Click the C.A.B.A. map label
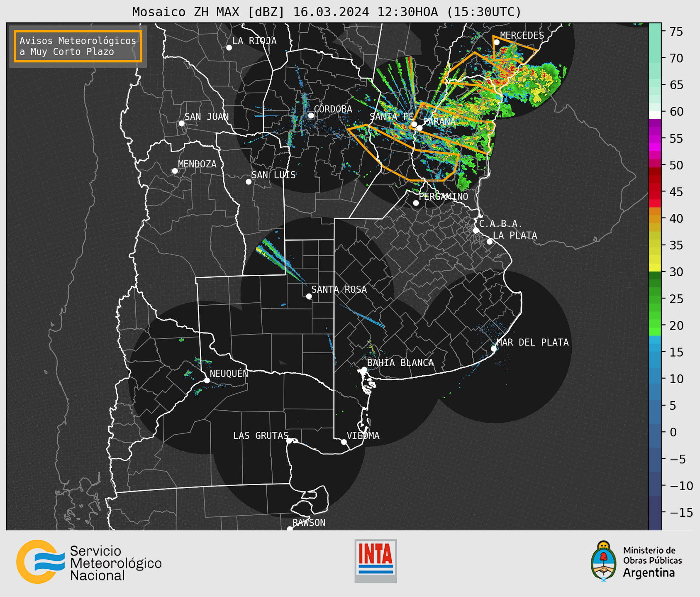This screenshot has height=597, width=700. coord(501,224)
